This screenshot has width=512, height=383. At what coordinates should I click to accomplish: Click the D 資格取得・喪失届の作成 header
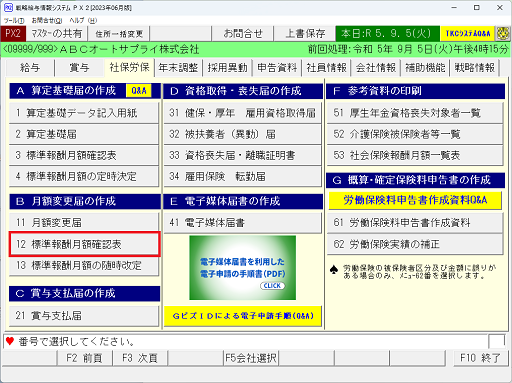coord(243,91)
